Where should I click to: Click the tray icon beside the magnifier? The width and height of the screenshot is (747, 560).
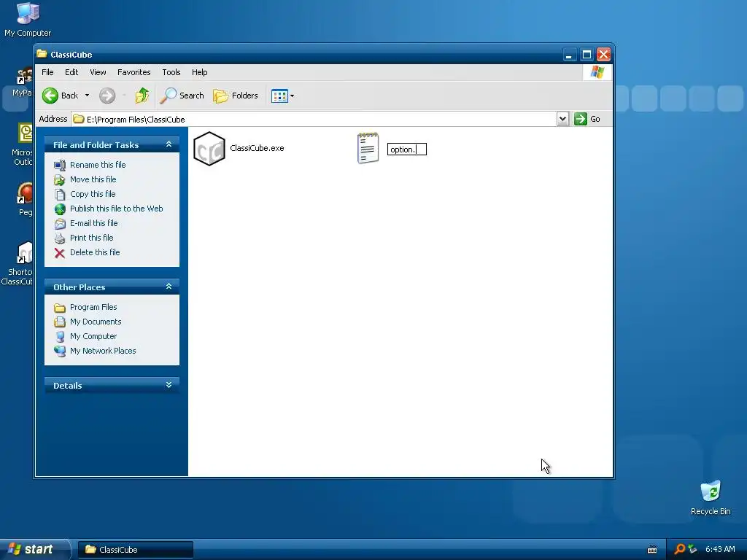click(692, 549)
